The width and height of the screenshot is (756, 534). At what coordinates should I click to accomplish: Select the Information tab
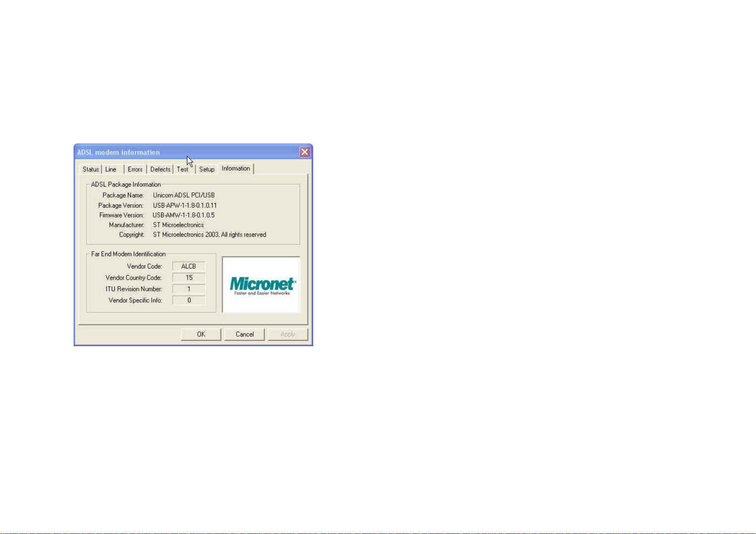click(x=236, y=169)
